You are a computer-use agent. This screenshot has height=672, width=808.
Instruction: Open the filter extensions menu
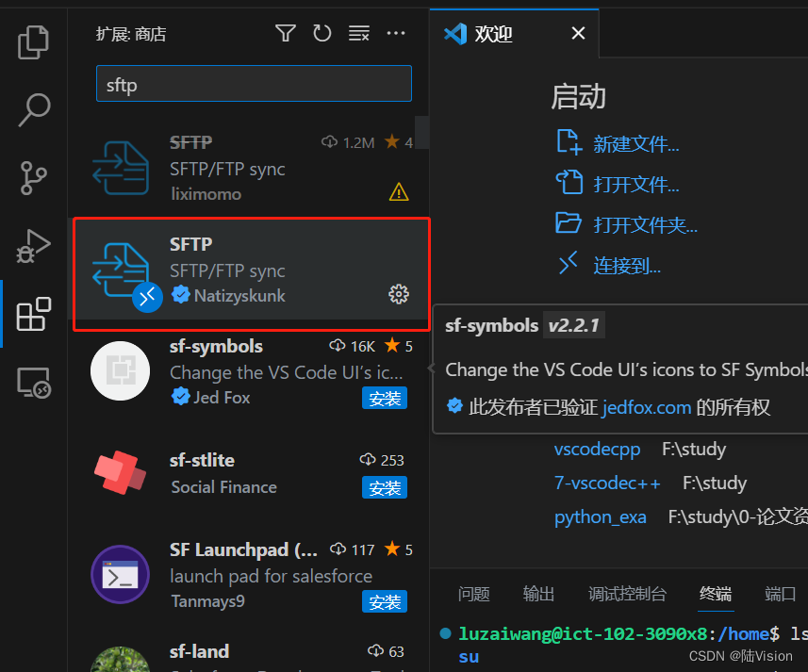pos(285,32)
